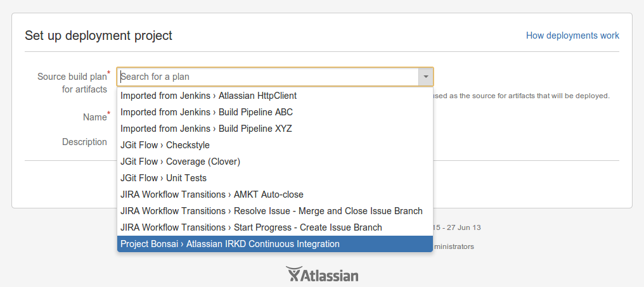Viewport: 644px width, 287px height.
Task: Choose 'Start Progress - Create Issue Branch' plan
Action: point(251,227)
